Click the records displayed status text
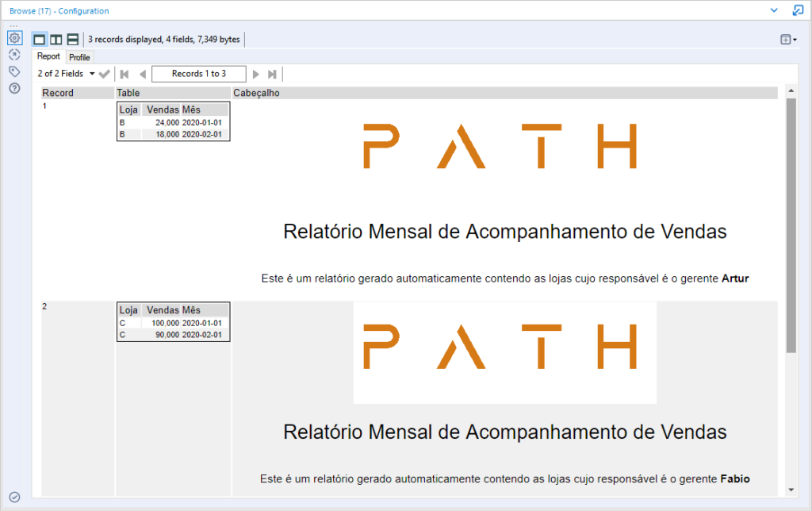The height and width of the screenshot is (511, 812). click(163, 40)
